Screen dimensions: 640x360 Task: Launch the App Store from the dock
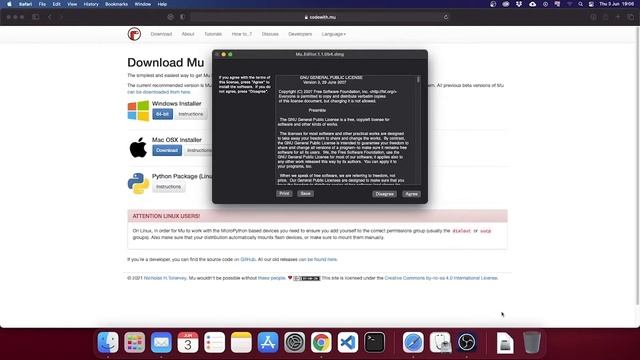[268, 342]
